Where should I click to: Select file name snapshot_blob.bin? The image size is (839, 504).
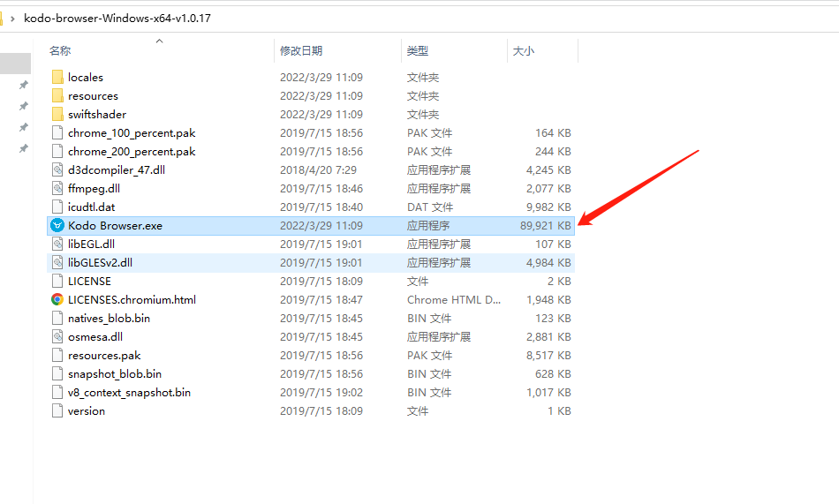point(115,374)
